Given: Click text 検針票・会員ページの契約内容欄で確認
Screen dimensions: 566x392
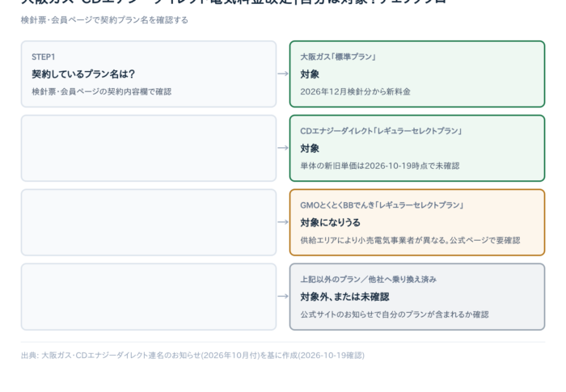Looking at the screenshot, I should pyautogui.click(x=101, y=91).
